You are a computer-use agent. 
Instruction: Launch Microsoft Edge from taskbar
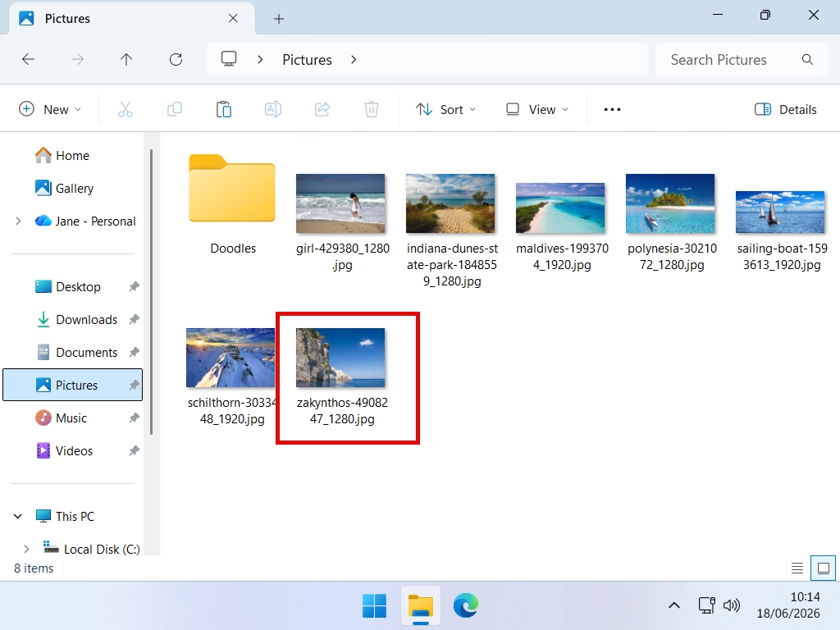466,606
